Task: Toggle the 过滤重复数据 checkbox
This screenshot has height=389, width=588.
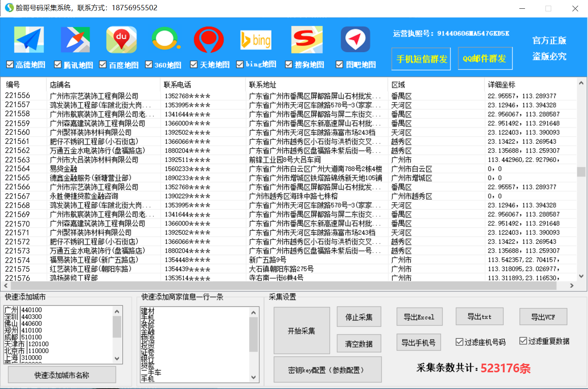Action: pyautogui.click(x=523, y=341)
